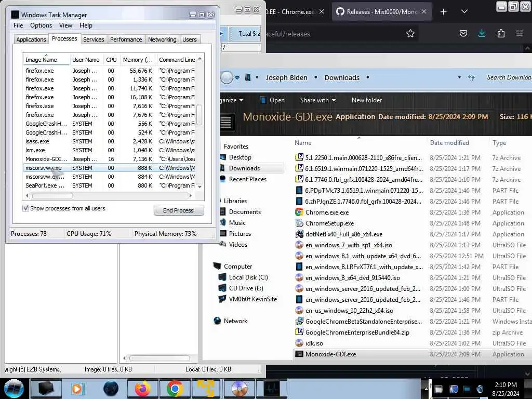Click the process list horizontal scrollbar thumb

52,195
